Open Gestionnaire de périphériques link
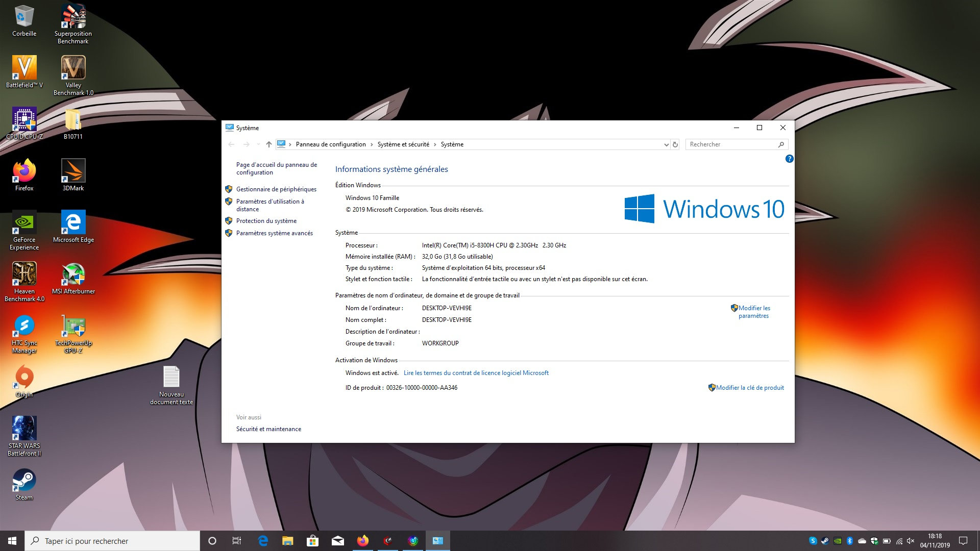 [276, 189]
